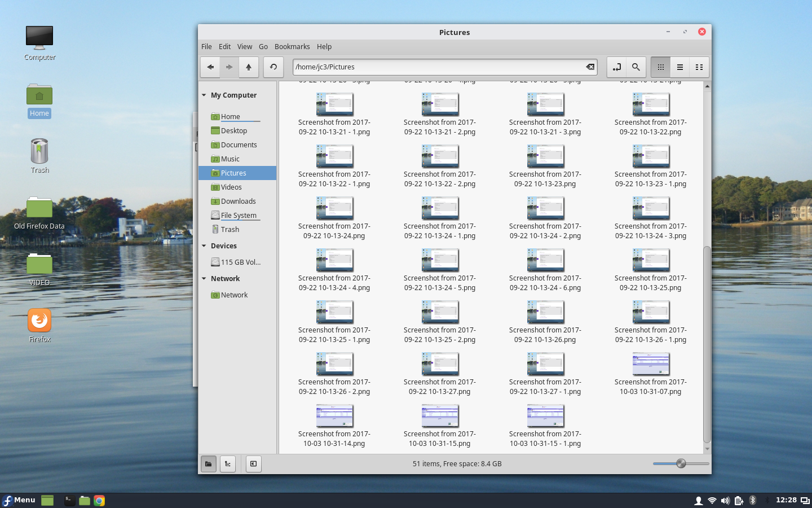Collapse the Devices section

(204, 246)
